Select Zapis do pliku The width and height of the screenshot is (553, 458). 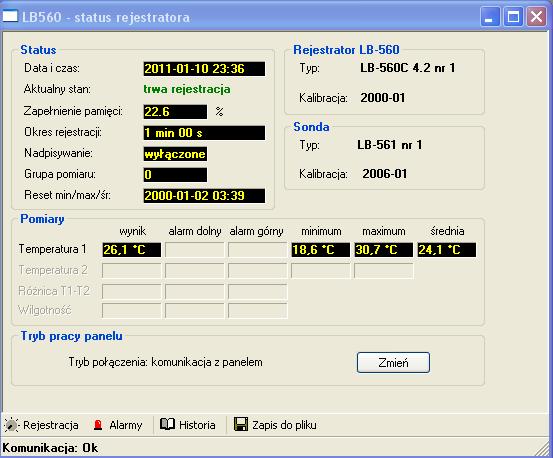click(x=275, y=425)
